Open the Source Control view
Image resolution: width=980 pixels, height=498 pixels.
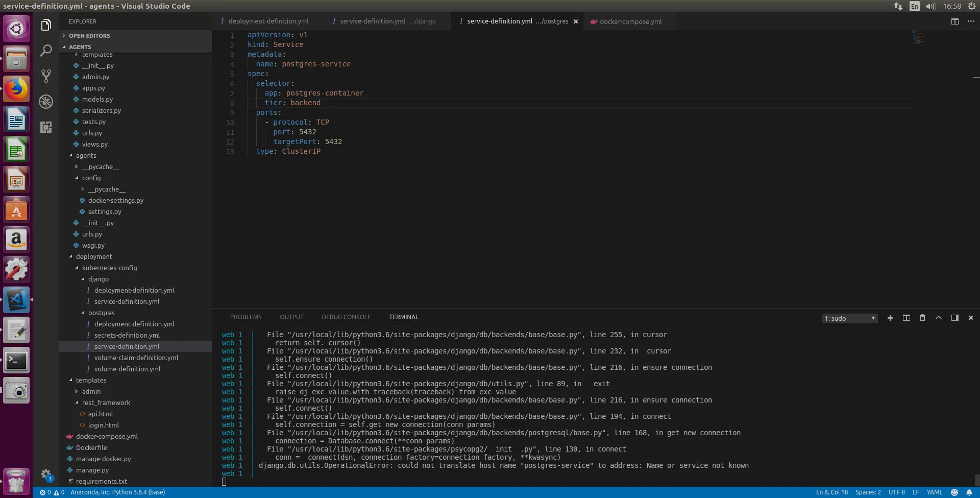[46, 76]
